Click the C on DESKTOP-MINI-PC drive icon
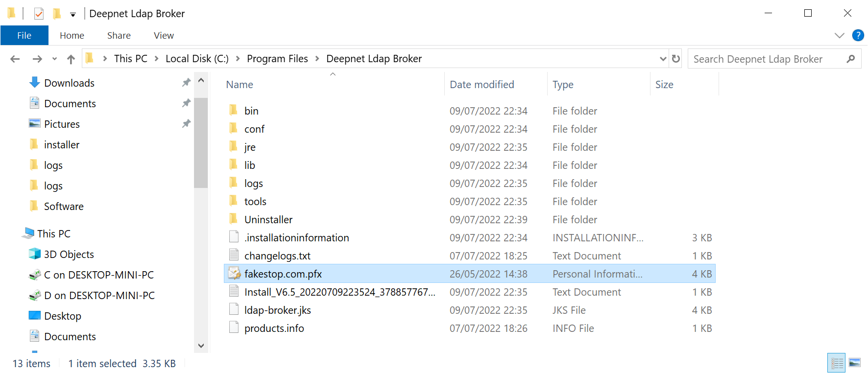Screen dimensions: 868x373 tap(35, 275)
